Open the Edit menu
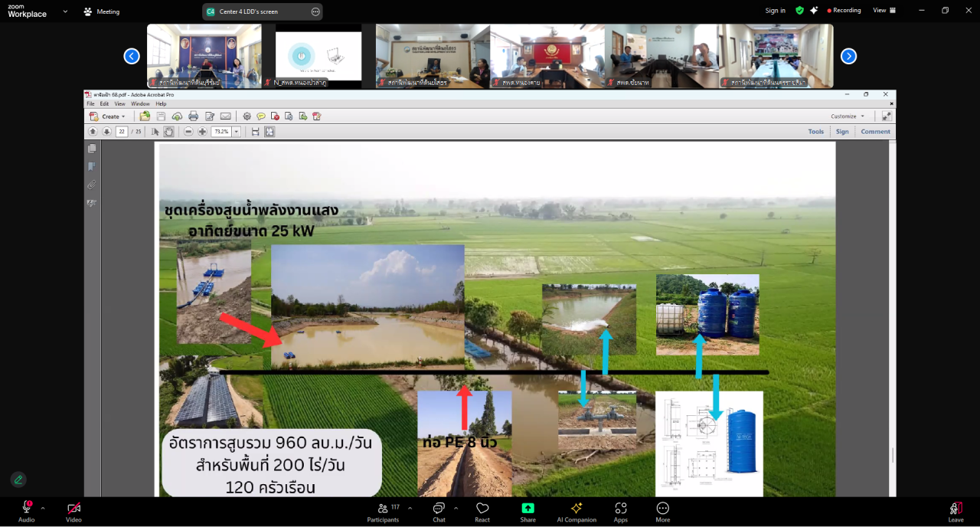Screen dimensions: 980x527 [x=104, y=103]
